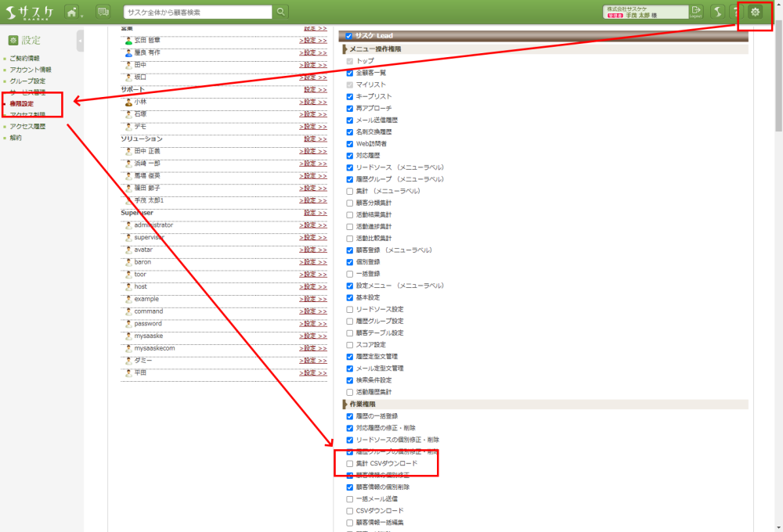Screen dimensions: 783x532
Task: Open 権限設定 in the settings menu
Action: click(22, 103)
